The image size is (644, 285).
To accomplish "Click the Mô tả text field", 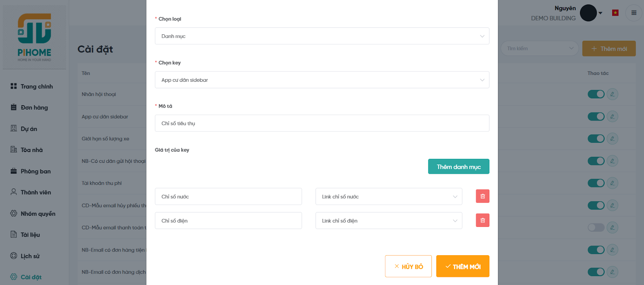I will click(322, 123).
